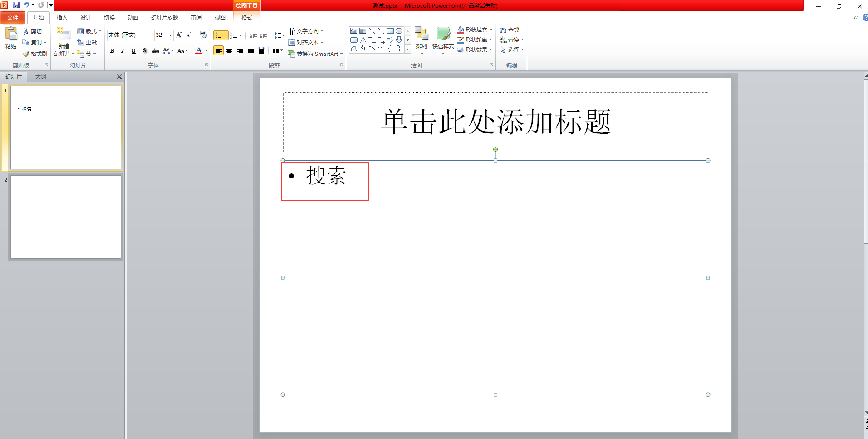Insert a text box from shapes gallery

click(x=354, y=31)
